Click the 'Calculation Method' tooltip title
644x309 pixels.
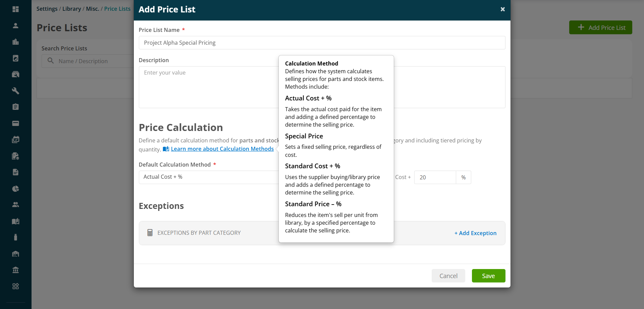[x=312, y=63]
